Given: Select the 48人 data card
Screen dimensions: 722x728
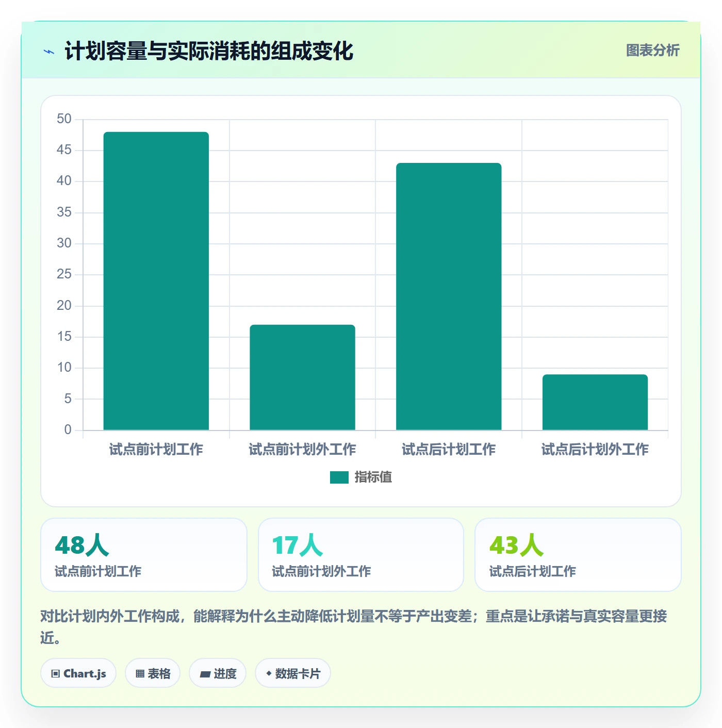Looking at the screenshot, I should tap(144, 555).
